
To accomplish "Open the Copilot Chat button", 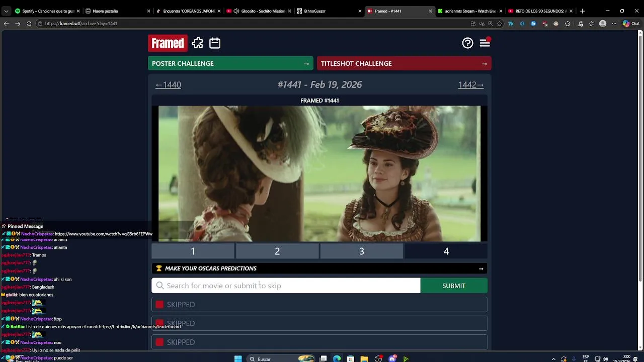I will [x=631, y=24].
